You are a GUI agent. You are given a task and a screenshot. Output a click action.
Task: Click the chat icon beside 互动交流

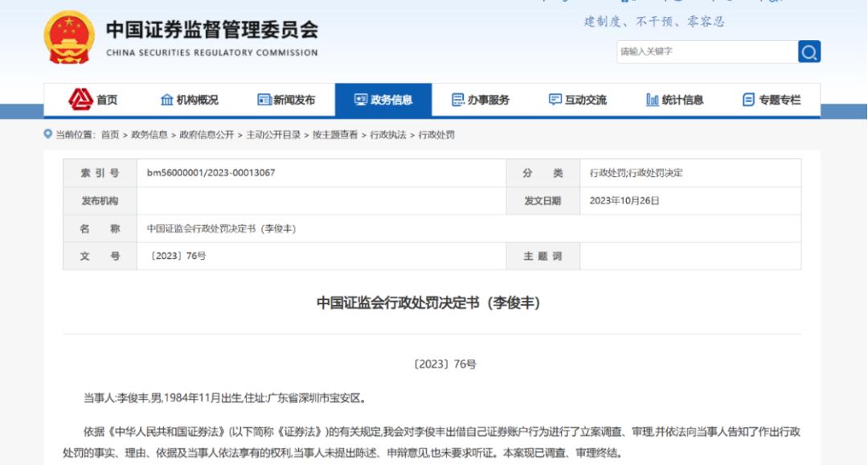click(x=555, y=100)
